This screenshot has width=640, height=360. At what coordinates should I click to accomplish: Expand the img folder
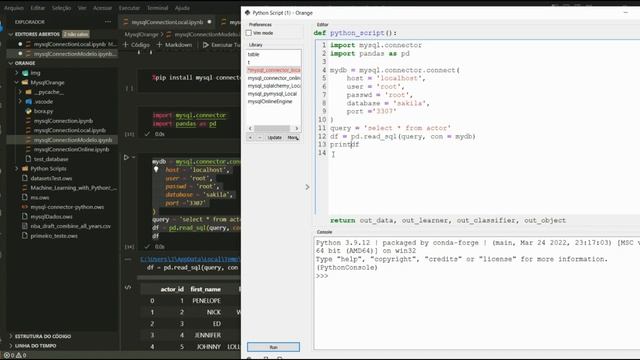click(x=17, y=73)
